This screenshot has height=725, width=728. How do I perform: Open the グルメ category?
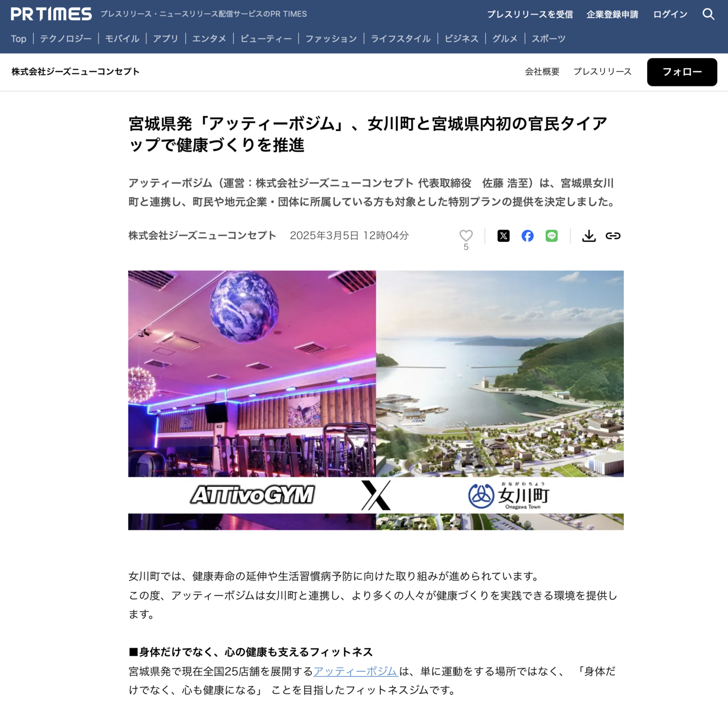tap(505, 38)
